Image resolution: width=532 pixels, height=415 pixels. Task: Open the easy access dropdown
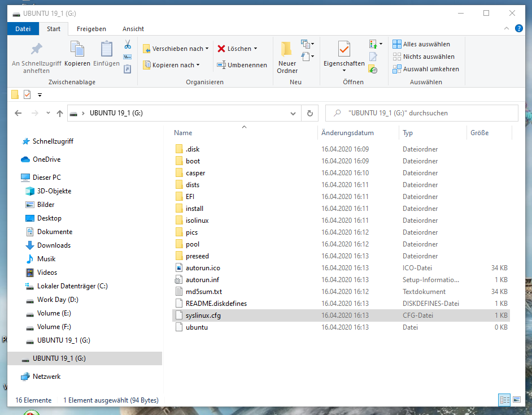[307, 56]
